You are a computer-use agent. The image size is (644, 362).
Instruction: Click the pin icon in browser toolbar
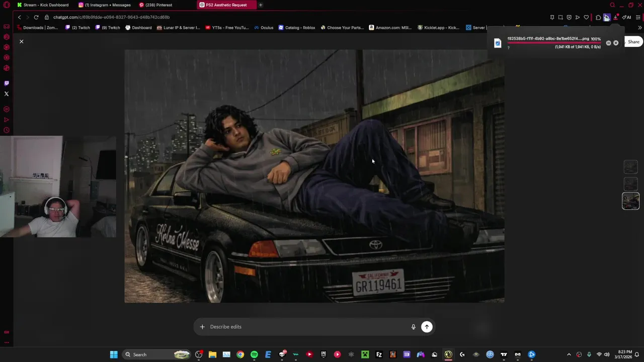point(552,17)
